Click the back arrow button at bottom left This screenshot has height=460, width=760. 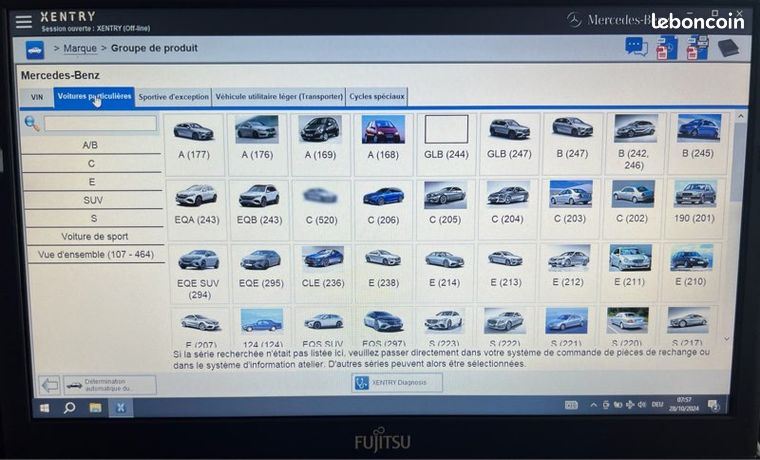click(x=49, y=385)
